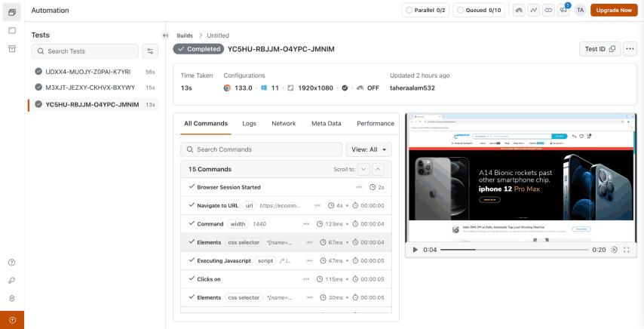Screen dimensions: 644x329
Task: Click the orange support button at bottom-left
Action: click(12, 320)
